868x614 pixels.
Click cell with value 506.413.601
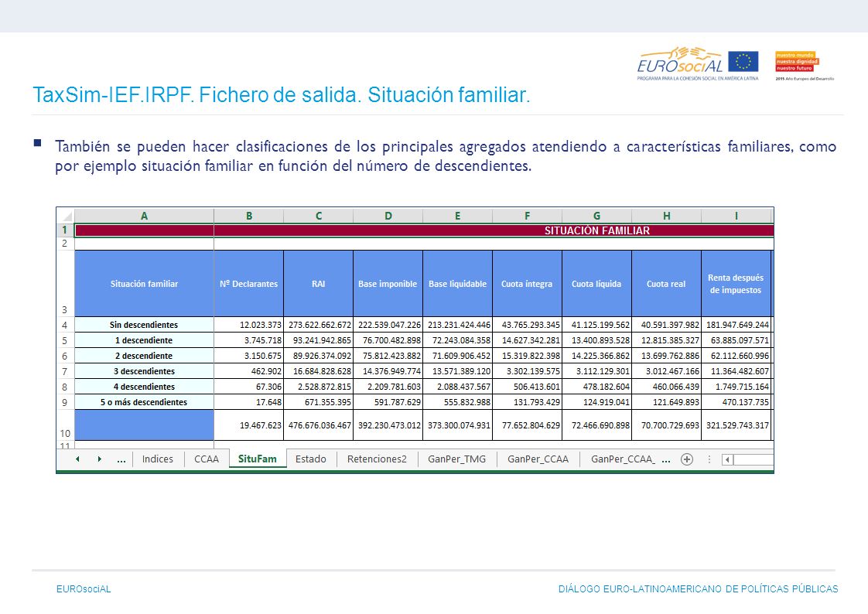tap(527, 387)
